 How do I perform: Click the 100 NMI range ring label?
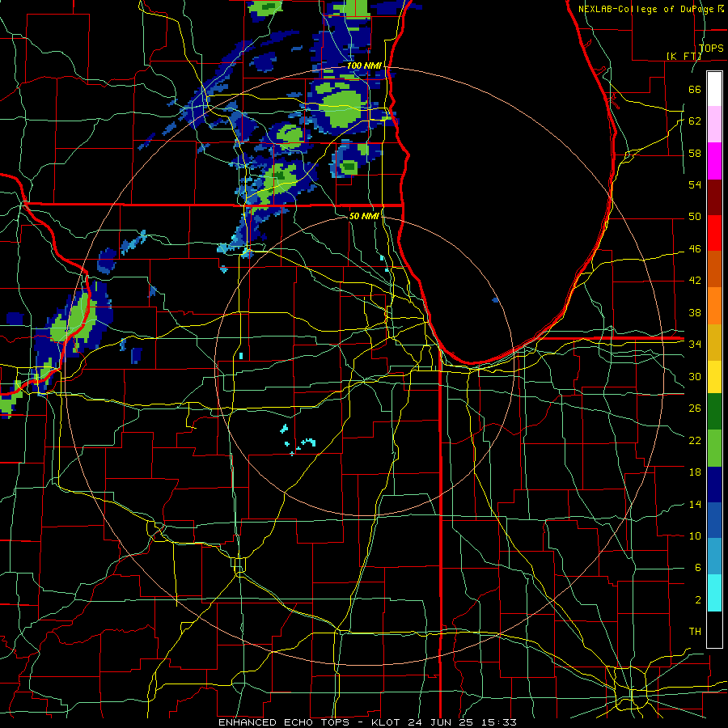[364, 66]
